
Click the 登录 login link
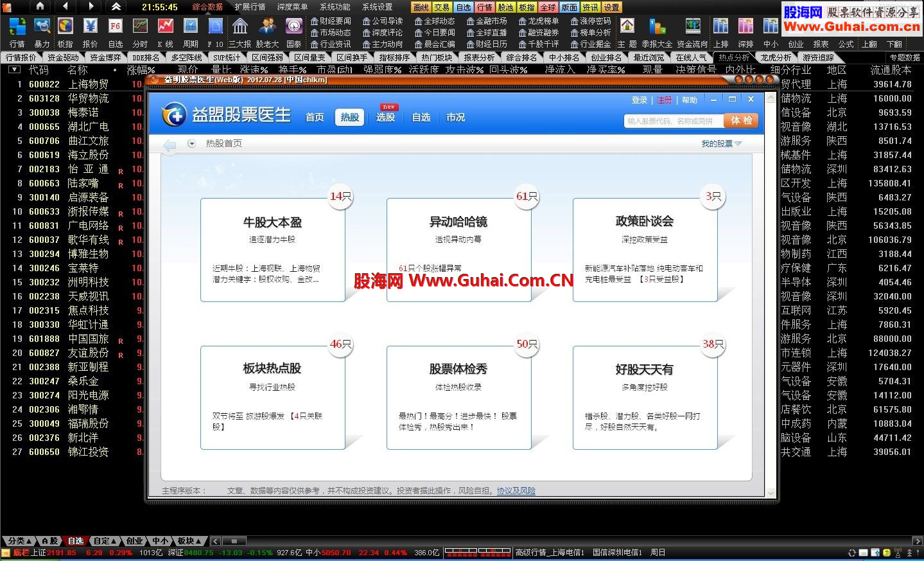640,100
